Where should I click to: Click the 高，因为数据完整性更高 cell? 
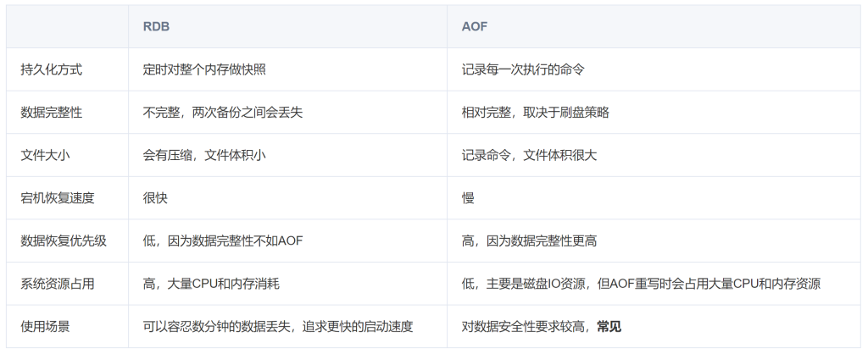pyautogui.click(x=529, y=241)
